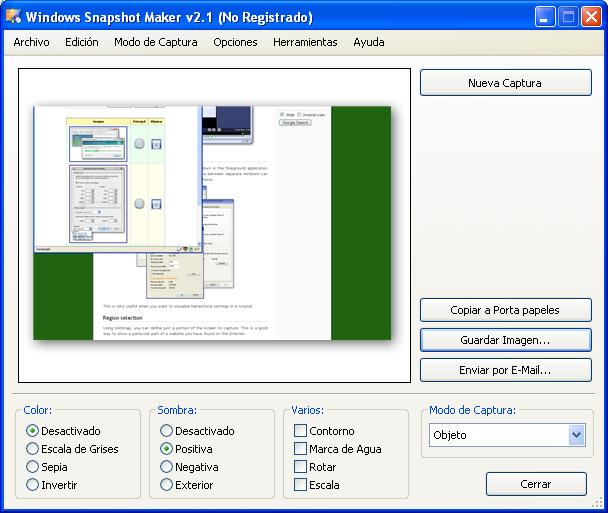The width and height of the screenshot is (608, 513).
Task: Expand the Modo de Captura Objeto dropdown
Action: click(577, 435)
